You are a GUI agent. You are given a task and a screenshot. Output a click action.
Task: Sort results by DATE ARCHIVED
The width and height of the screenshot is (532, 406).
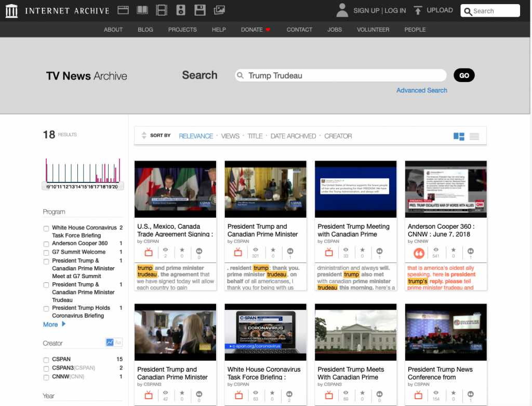(293, 136)
